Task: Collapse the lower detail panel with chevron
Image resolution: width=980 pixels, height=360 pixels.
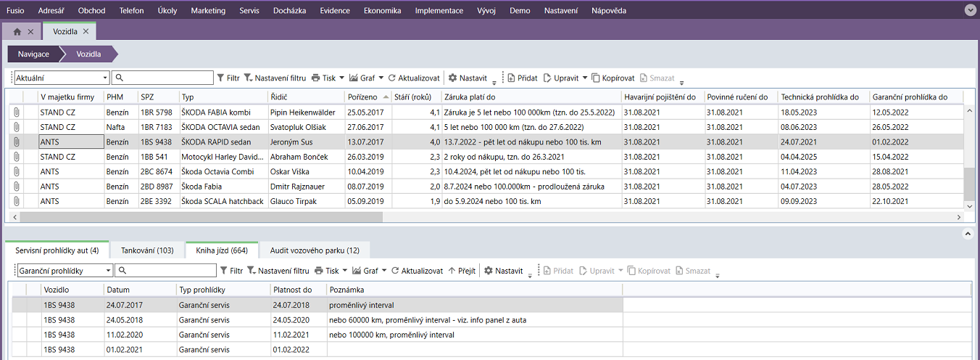Action: [967, 234]
